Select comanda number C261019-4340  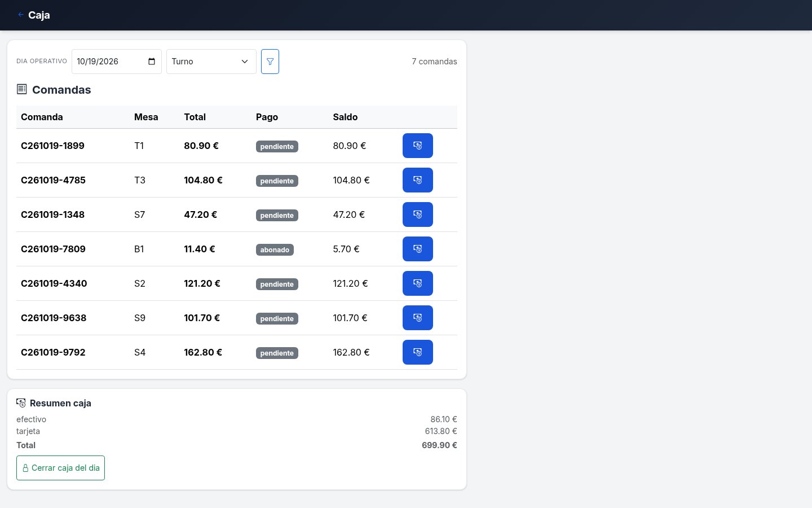click(54, 283)
